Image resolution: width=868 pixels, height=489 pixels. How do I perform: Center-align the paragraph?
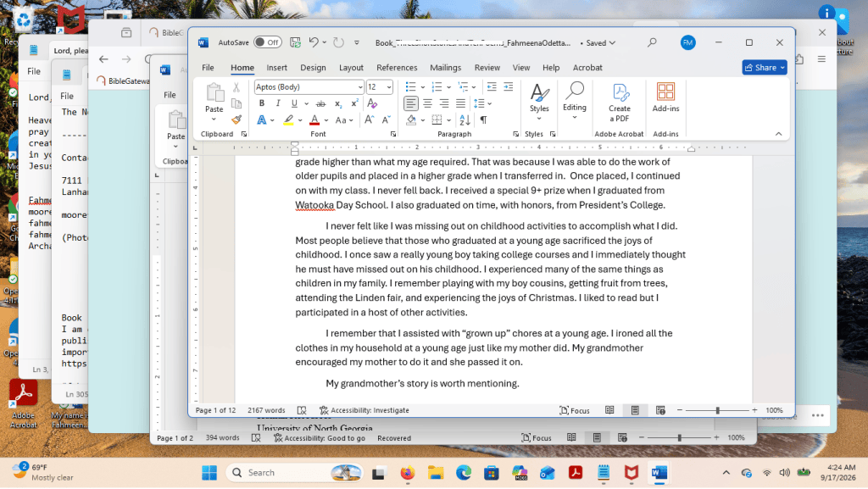pyautogui.click(x=427, y=103)
